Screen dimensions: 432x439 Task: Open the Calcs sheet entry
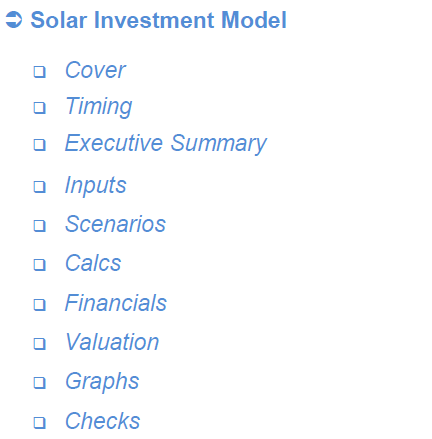93,263
